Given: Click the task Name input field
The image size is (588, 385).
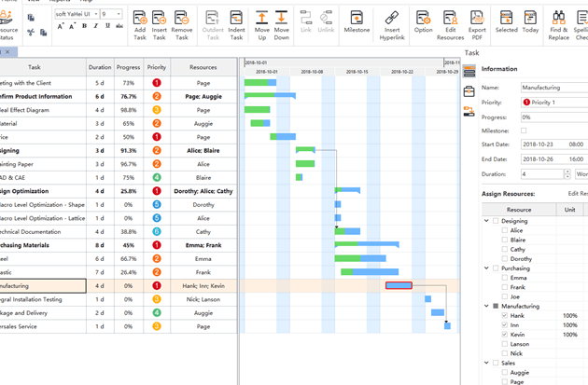Looking at the screenshot, I should pos(554,88).
